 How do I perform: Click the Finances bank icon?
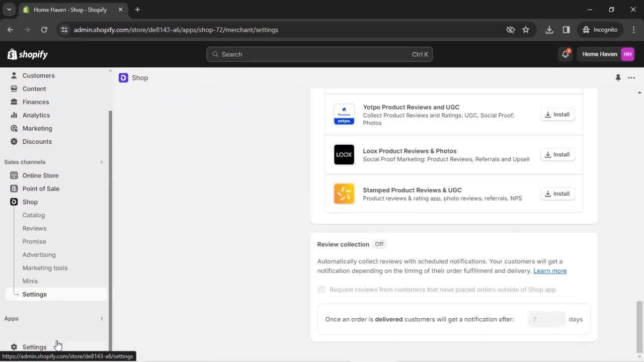point(14,102)
